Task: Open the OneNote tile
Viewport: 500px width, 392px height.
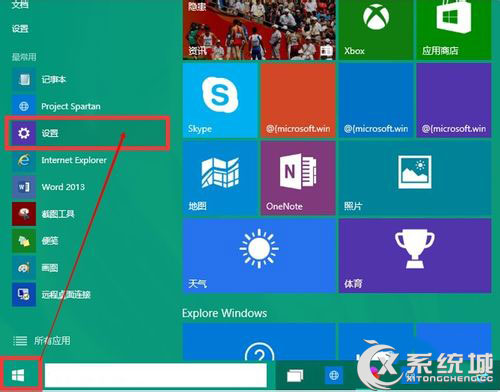Action: pyautogui.click(x=298, y=178)
